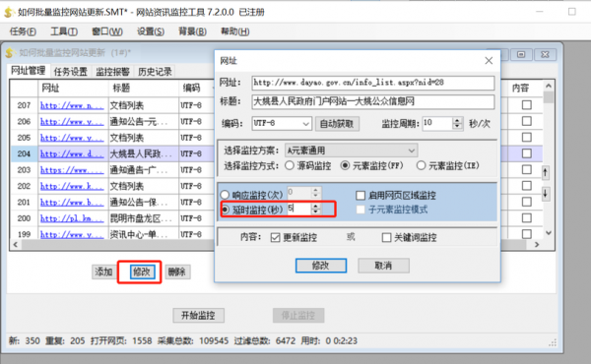Click the 编码 column header

click(196, 89)
